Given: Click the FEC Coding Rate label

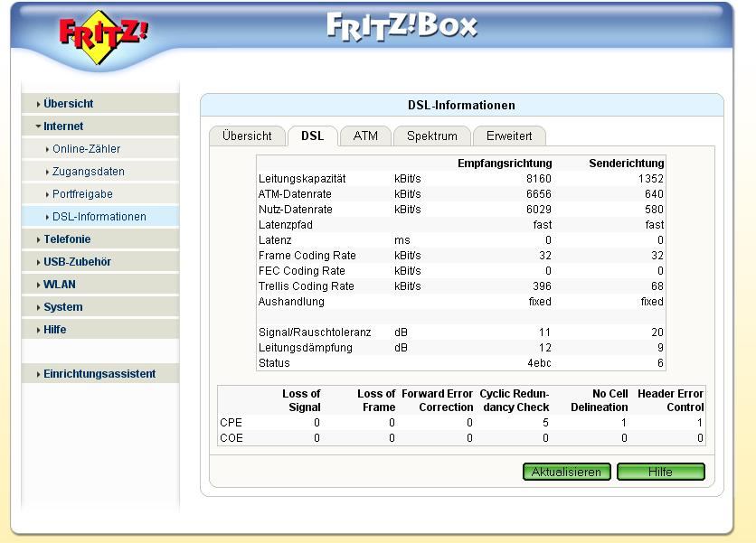Looking at the screenshot, I should point(302,271).
